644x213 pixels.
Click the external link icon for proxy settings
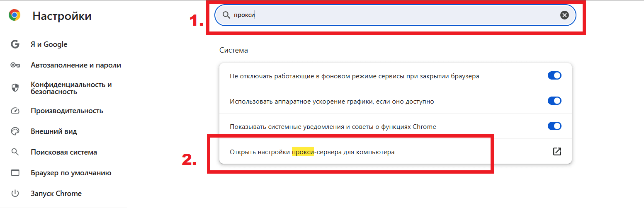557,152
